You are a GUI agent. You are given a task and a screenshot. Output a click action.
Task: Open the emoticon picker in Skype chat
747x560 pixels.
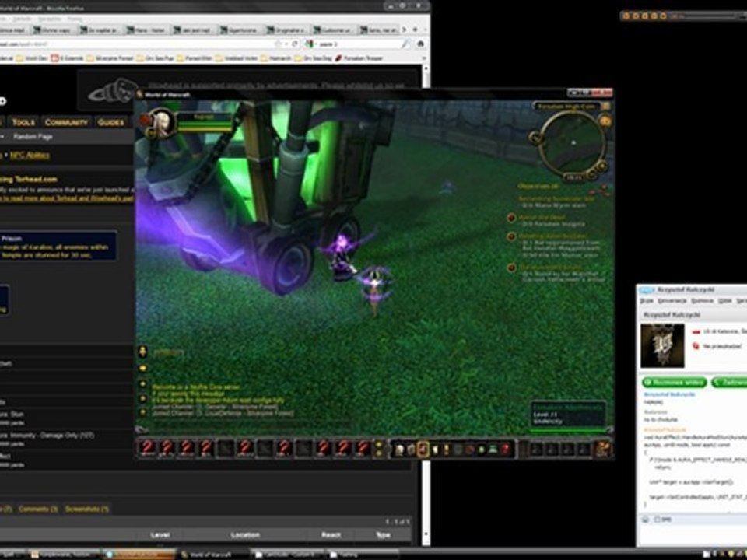point(645,520)
